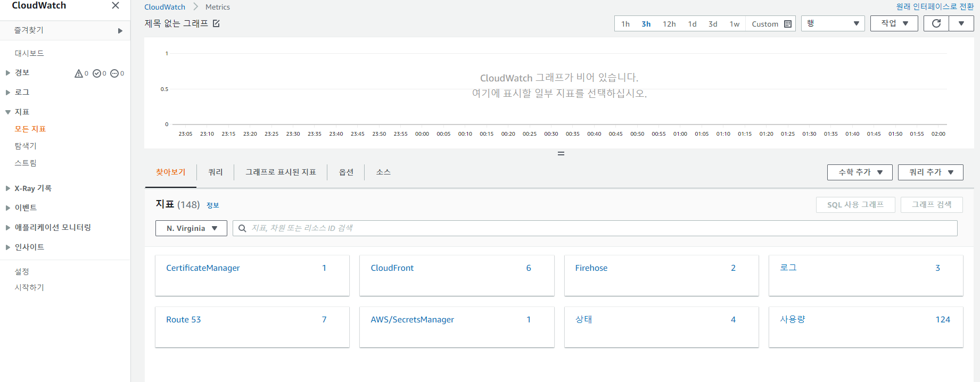Expand the 이벤트 section

pos(7,208)
